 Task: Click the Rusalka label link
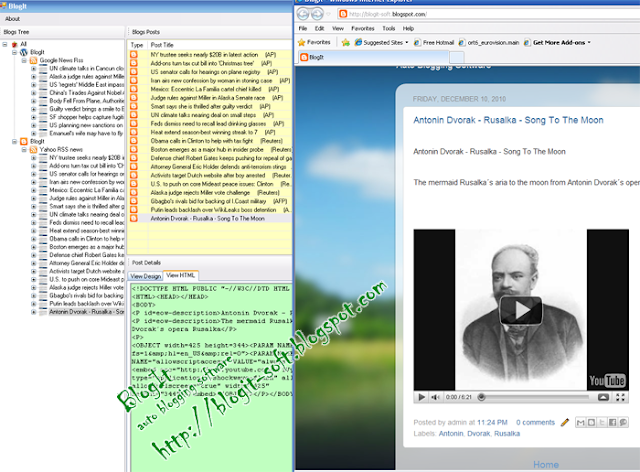pyautogui.click(x=507, y=434)
